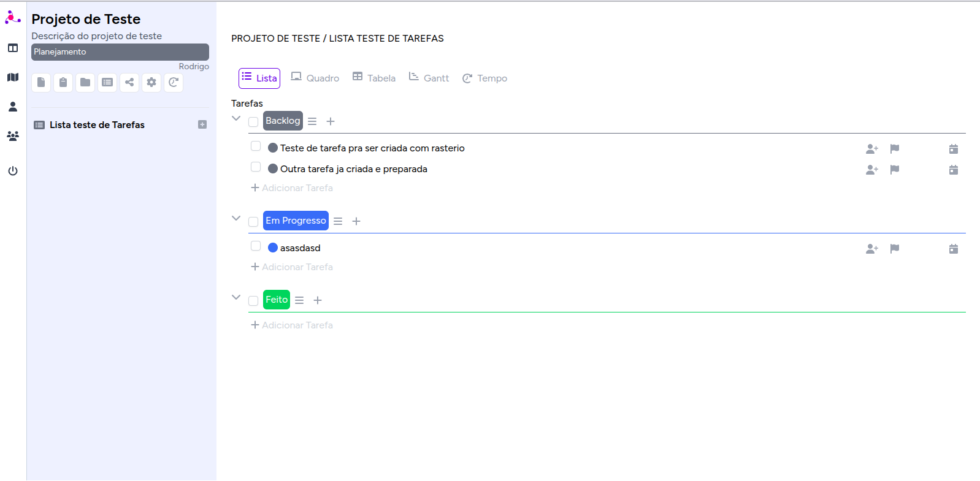The height and width of the screenshot is (481, 980).
Task: Switch to the Tabela tab
Action: click(x=374, y=78)
